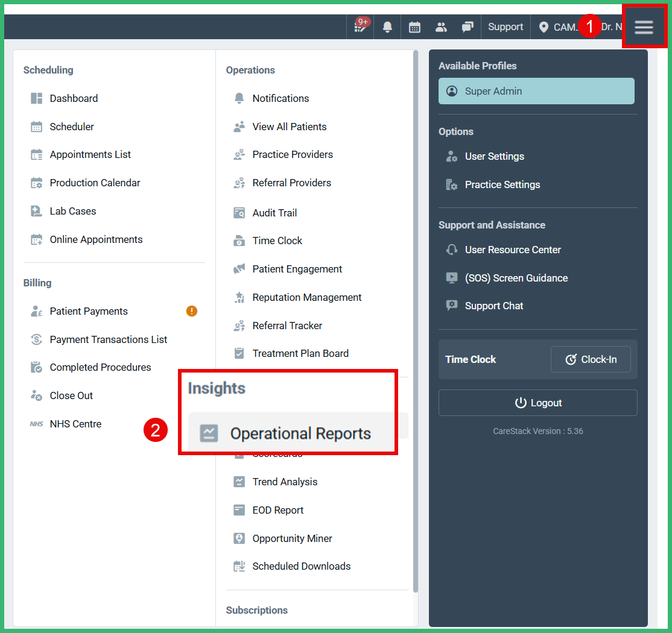The image size is (672, 633).
Task: Open the Time Clock under Operations
Action: [x=277, y=241]
